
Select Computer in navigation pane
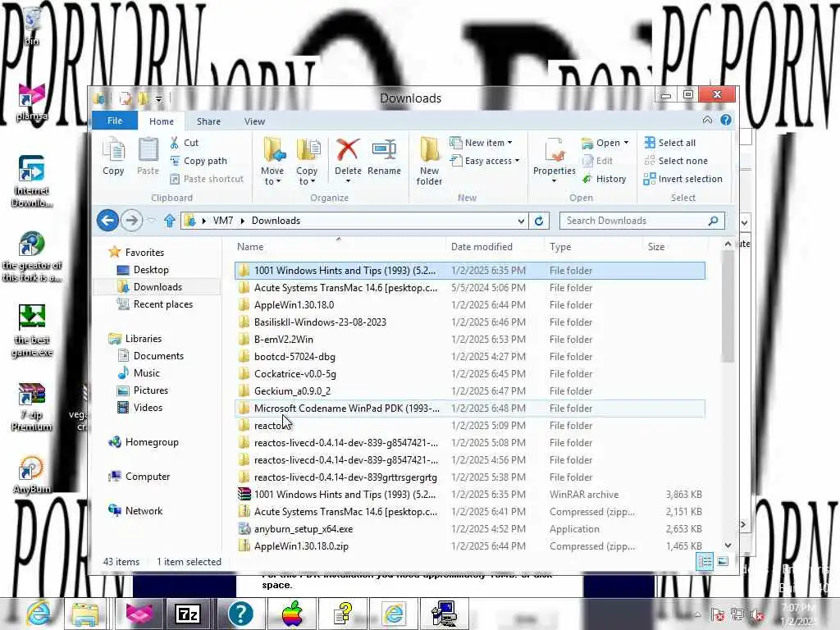click(x=148, y=477)
